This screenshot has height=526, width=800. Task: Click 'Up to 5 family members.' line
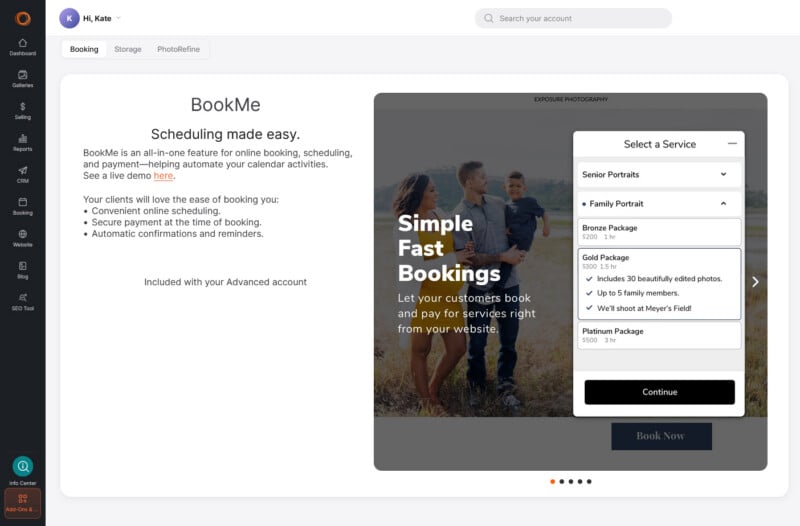pos(638,293)
